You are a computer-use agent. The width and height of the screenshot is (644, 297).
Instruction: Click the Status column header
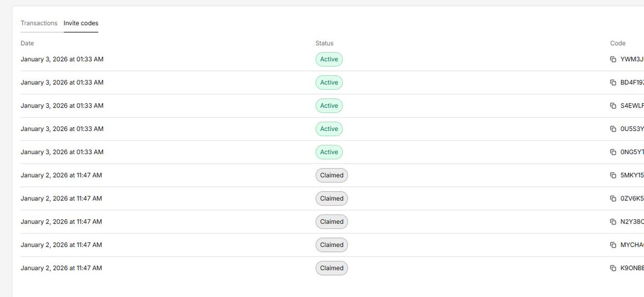click(324, 43)
